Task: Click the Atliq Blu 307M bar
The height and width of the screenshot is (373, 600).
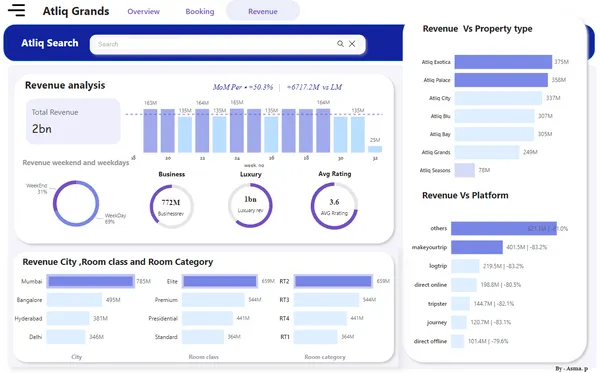Action: tap(494, 116)
